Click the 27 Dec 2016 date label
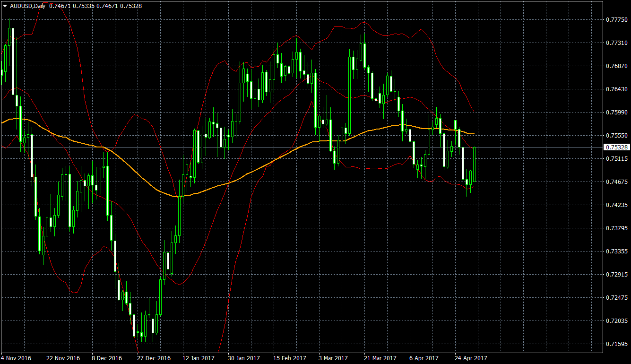The width and height of the screenshot is (631, 364). 154,358
